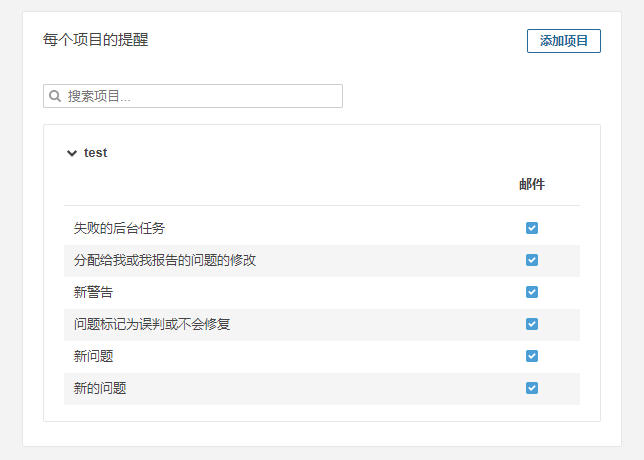This screenshot has width=644, height=460.
Task: Click the magnifier icon in the search box
Action: tap(55, 96)
